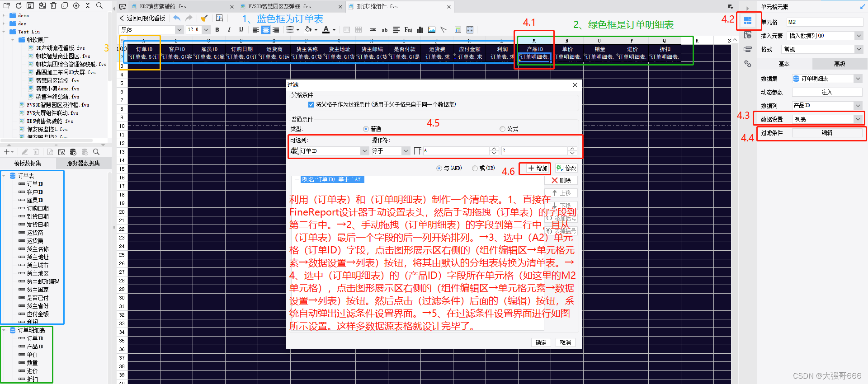Click the 动态参数 注入 button
Screen dimensions: 868x384
827,92
